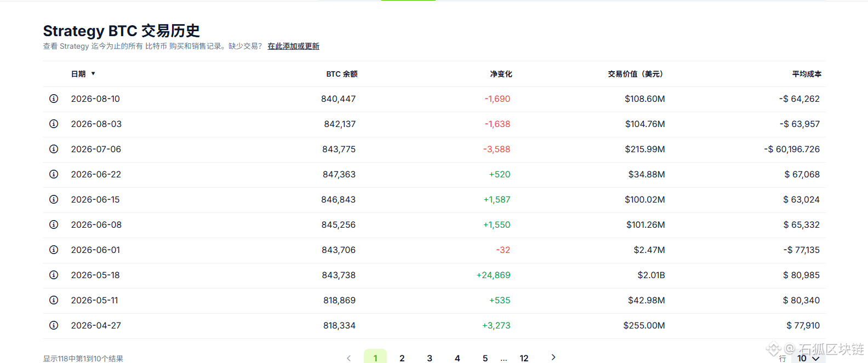
Task: Click average cost -$ 77,135
Action: tap(802, 250)
